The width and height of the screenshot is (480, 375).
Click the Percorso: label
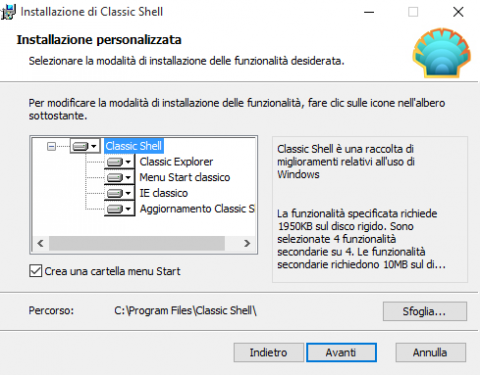click(x=51, y=311)
